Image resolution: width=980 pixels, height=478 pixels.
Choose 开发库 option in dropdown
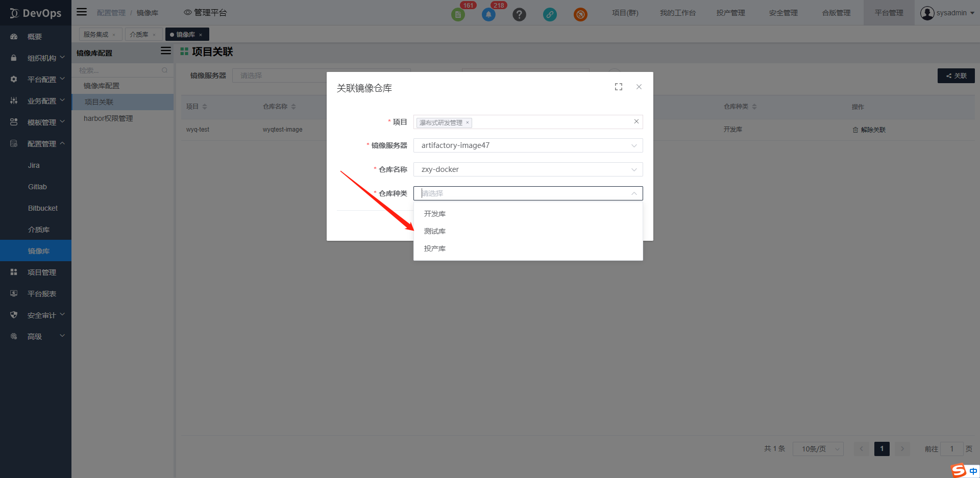point(435,214)
